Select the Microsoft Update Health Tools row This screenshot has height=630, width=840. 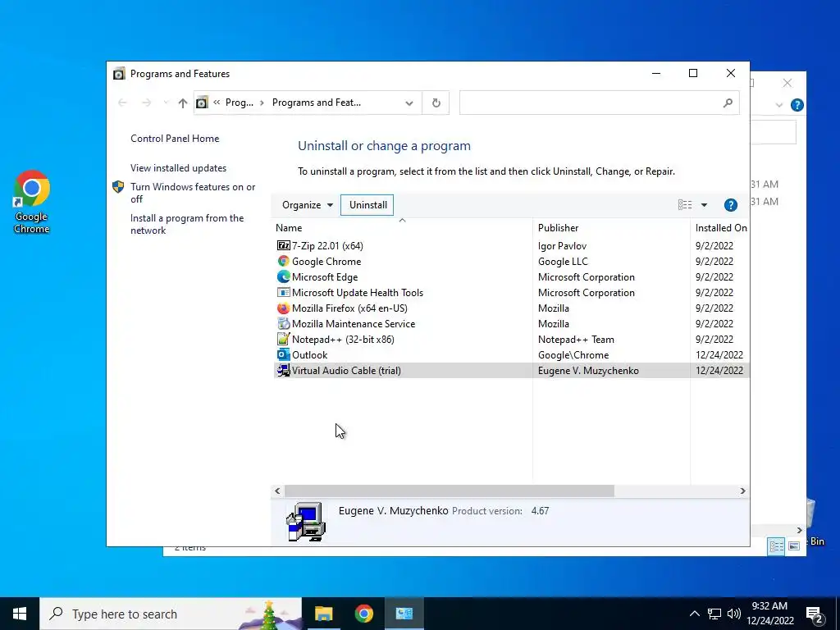pos(511,293)
